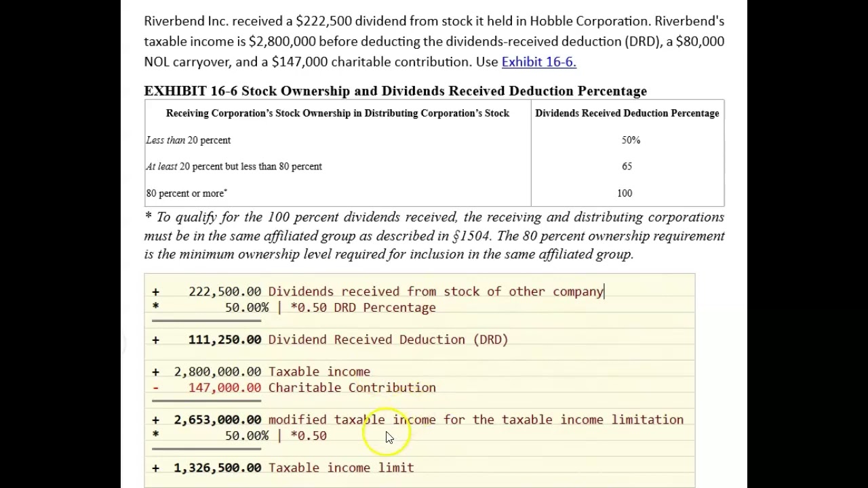Click the Riverbend Inc. problem statement paragraph

[434, 41]
